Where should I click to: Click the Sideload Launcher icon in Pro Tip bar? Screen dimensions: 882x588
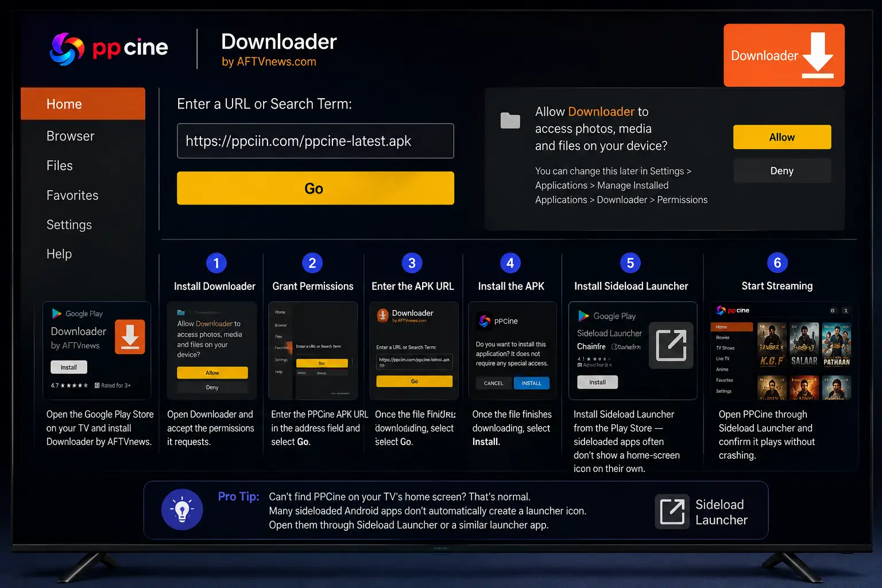672,511
